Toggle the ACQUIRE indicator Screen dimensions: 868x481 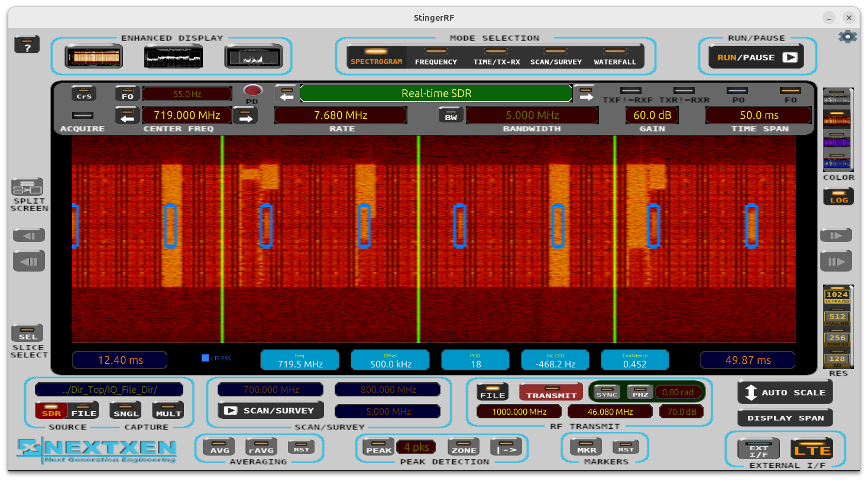click(83, 115)
